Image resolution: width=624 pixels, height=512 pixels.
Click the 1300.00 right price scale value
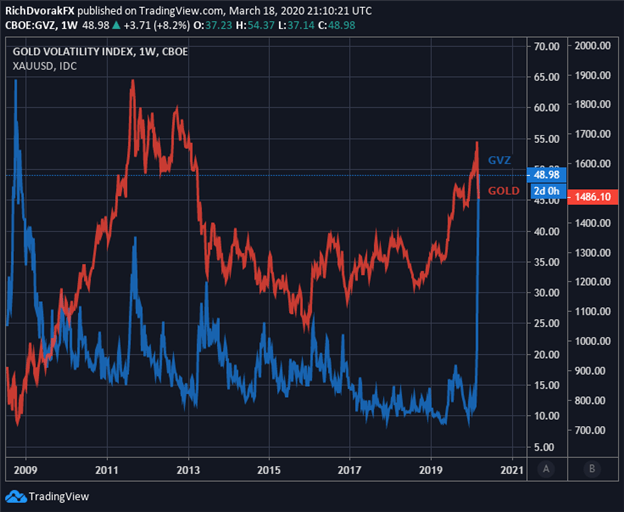(593, 253)
